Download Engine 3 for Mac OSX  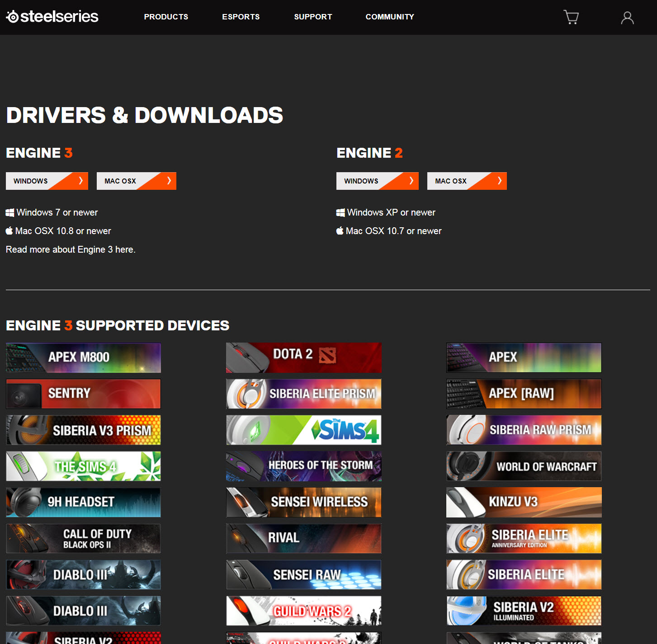coord(137,181)
